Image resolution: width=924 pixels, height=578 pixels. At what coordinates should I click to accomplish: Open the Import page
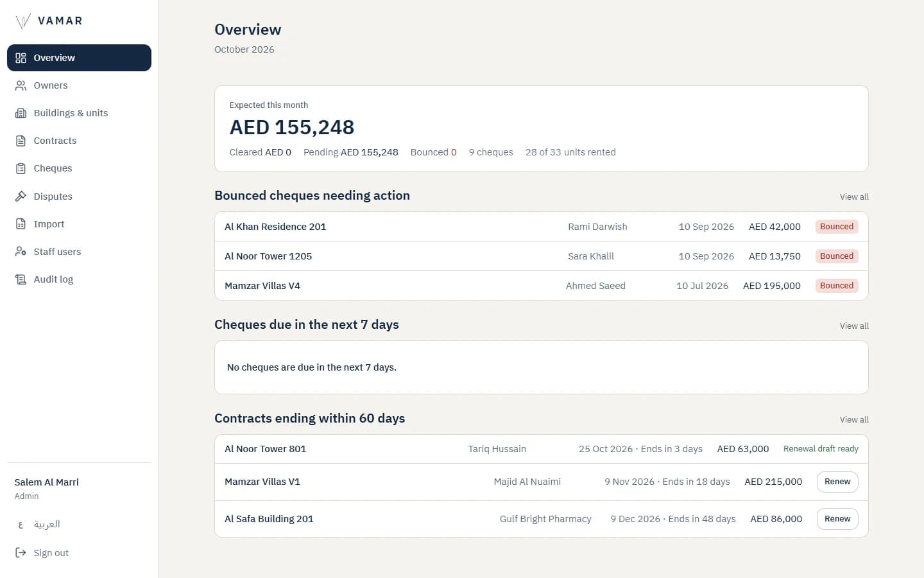79,224
